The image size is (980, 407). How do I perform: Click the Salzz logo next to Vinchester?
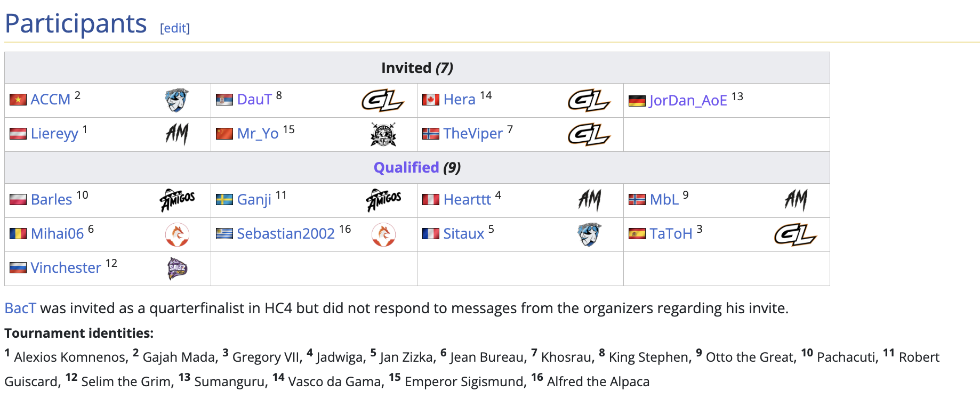[x=177, y=268]
